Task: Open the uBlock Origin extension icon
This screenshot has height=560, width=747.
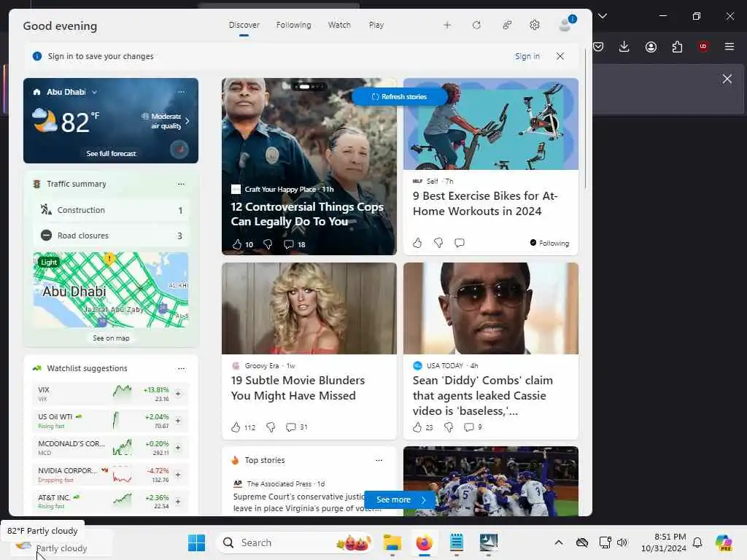Action: pyautogui.click(x=703, y=46)
